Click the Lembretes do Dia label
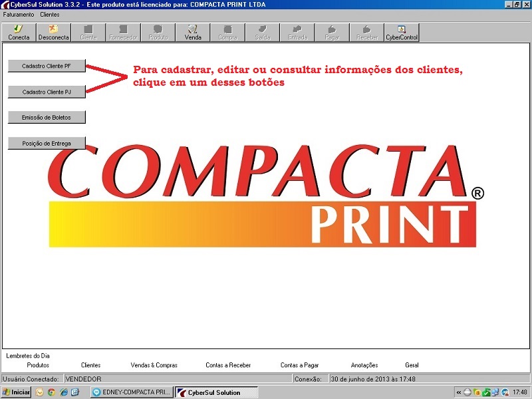 [x=28, y=356]
